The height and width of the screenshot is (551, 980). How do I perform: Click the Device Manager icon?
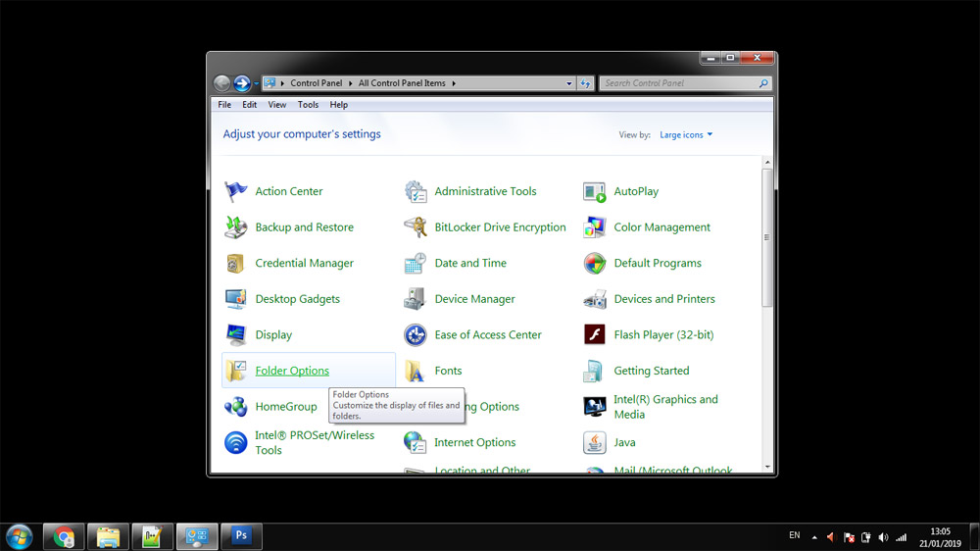pyautogui.click(x=416, y=299)
